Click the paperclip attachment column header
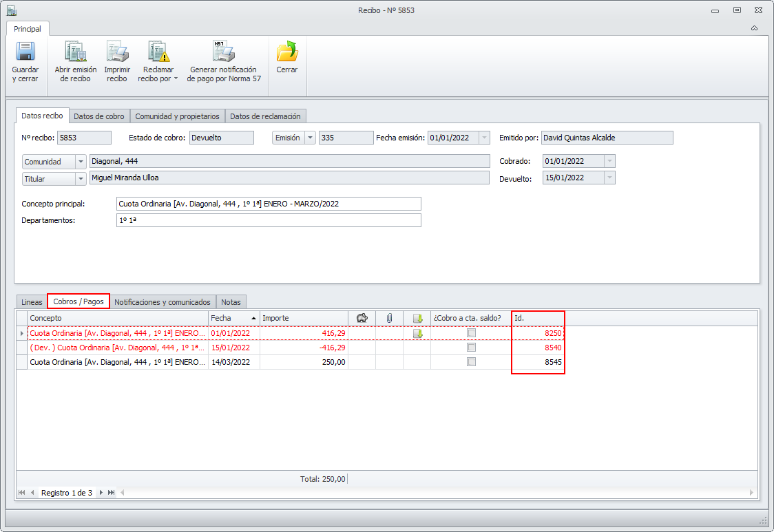Image resolution: width=774 pixels, height=532 pixels. pyautogui.click(x=389, y=318)
